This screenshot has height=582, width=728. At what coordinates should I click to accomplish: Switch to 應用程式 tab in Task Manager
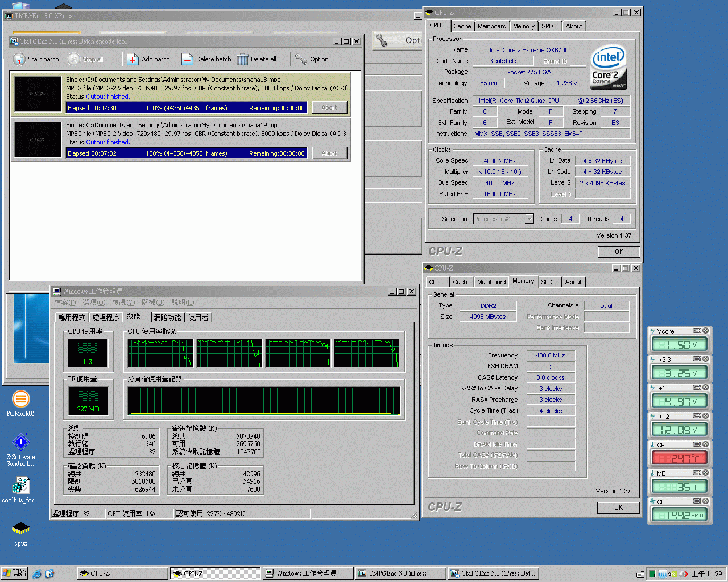tap(72, 317)
